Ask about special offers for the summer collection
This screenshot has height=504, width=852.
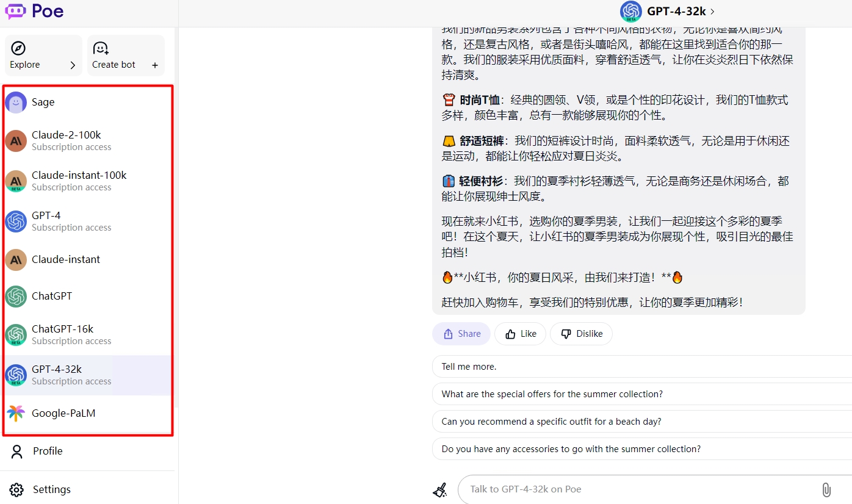tap(642, 394)
